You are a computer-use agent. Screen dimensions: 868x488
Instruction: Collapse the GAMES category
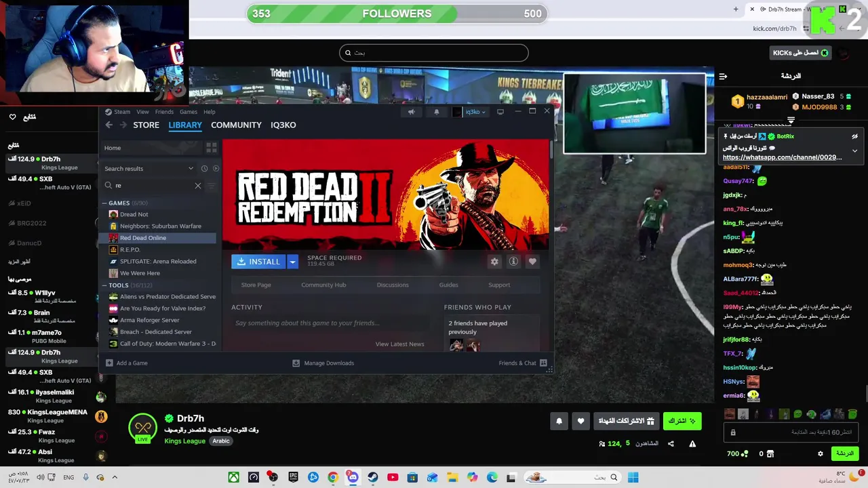coord(105,203)
